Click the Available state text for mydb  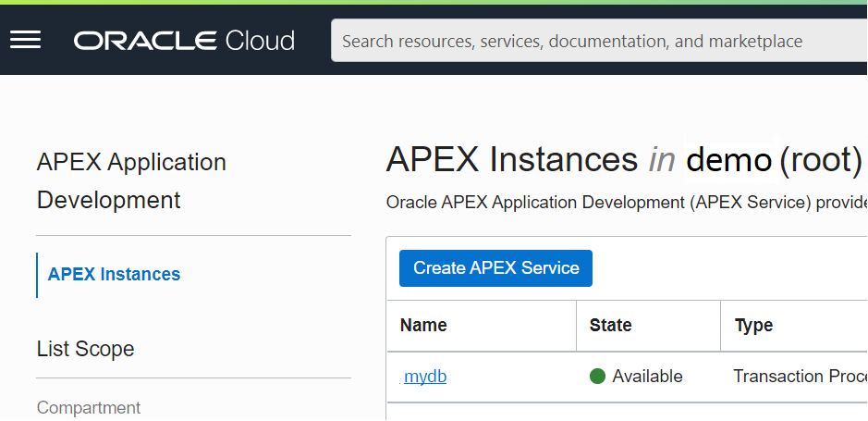[x=647, y=377]
